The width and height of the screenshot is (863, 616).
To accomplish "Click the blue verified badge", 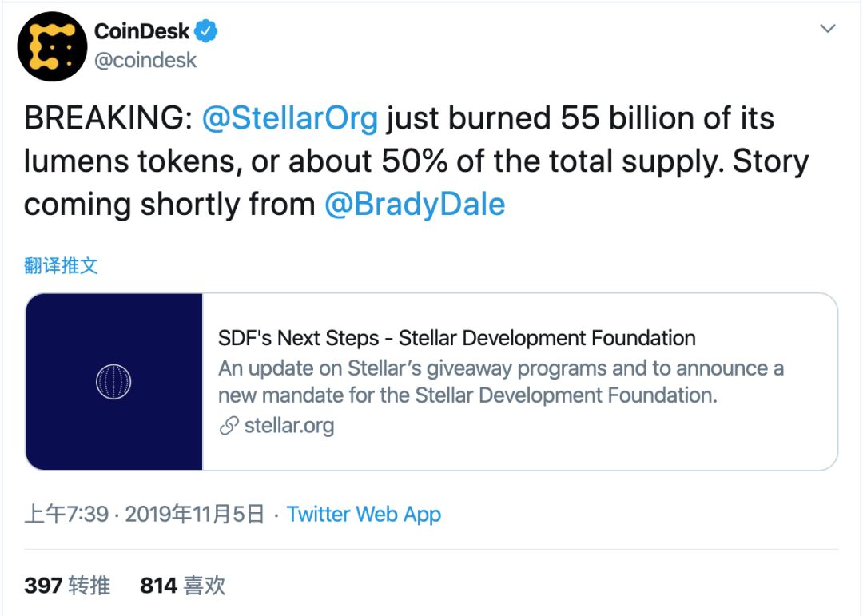I will click(208, 31).
